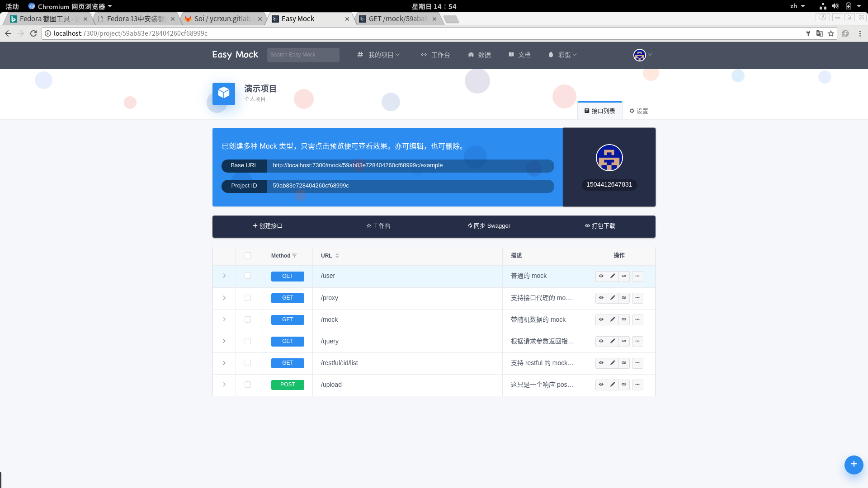The width and height of the screenshot is (868, 488).
Task: Sort the table by URL column
Action: (337, 256)
